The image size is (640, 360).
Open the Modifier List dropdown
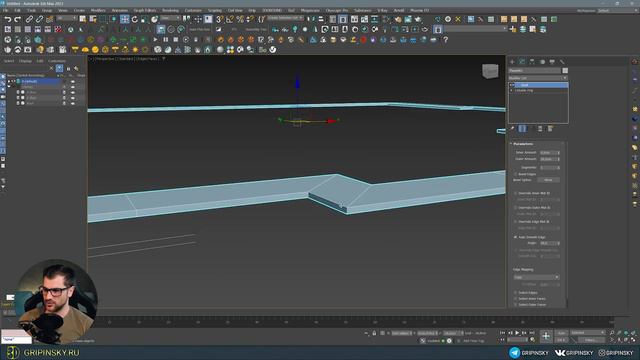click(538, 78)
